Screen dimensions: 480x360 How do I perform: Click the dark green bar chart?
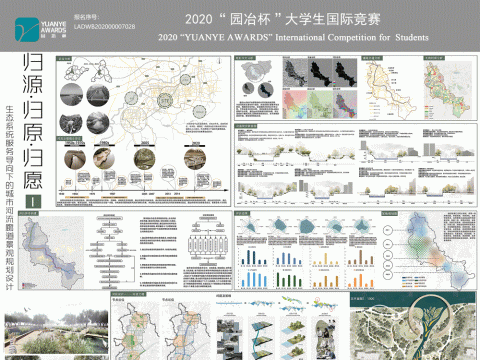click(x=289, y=278)
